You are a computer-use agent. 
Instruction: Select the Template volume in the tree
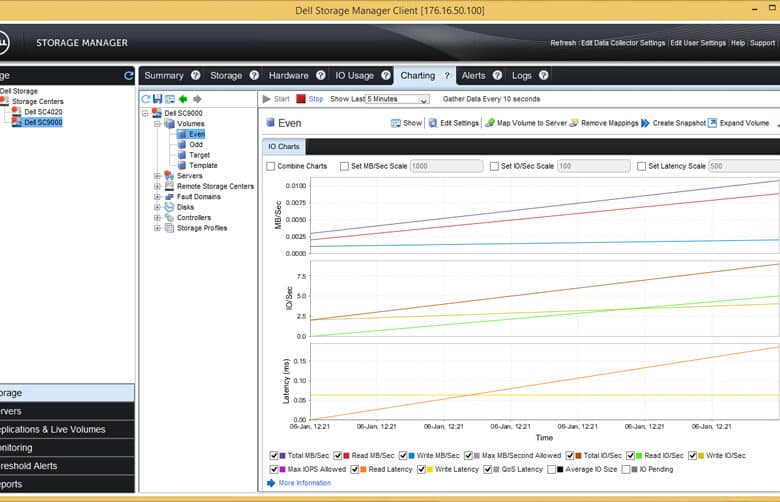point(203,165)
